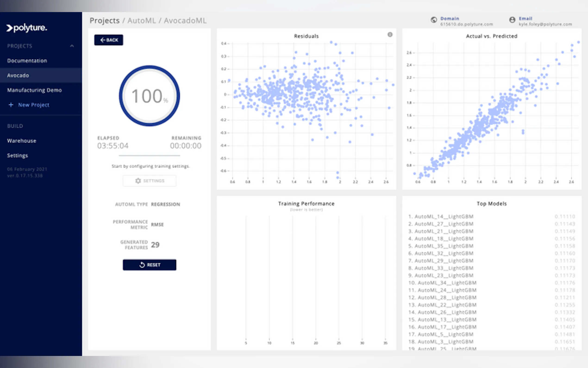Viewport: 588px width, 368px height.
Task: Open Settings in the sidebar
Action: pyautogui.click(x=18, y=155)
